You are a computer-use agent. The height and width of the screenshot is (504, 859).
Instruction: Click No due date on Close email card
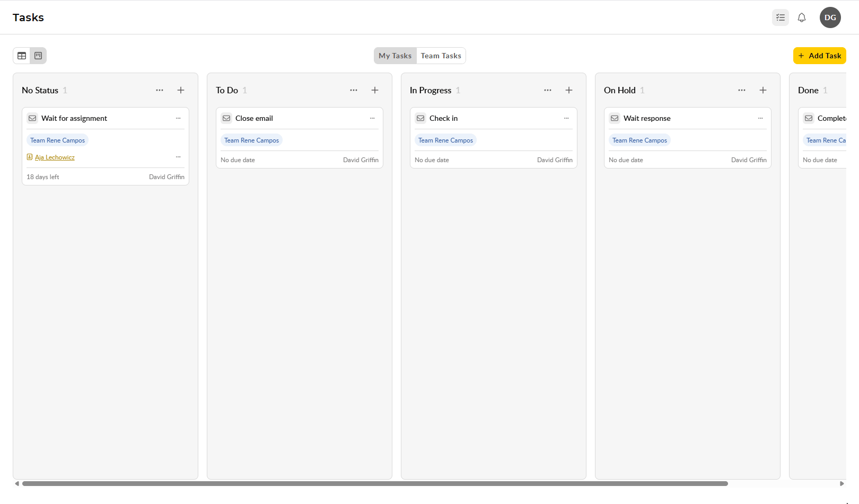pyautogui.click(x=238, y=160)
